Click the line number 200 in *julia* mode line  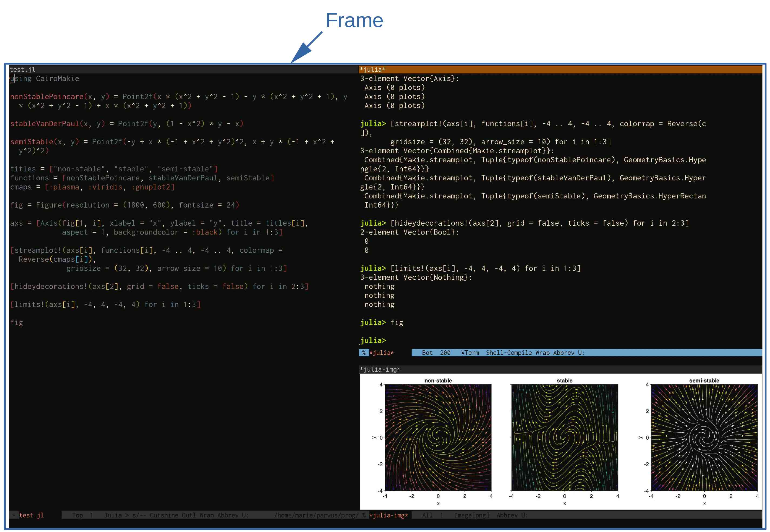click(x=445, y=353)
